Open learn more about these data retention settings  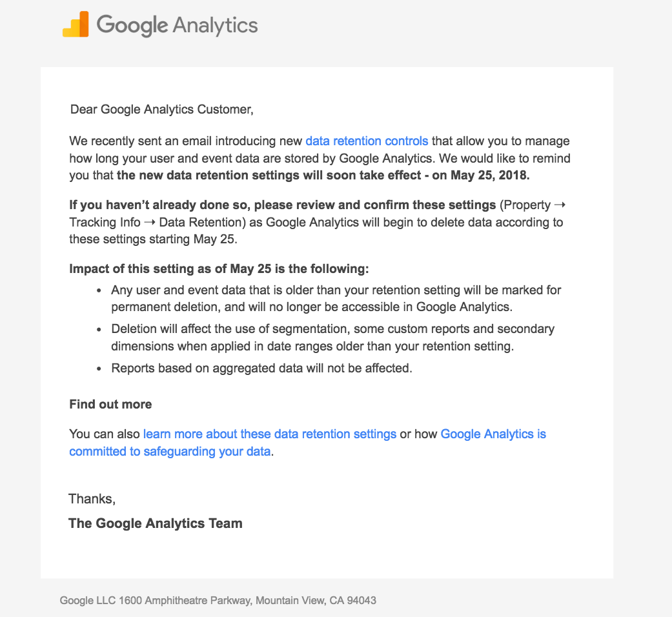click(x=270, y=434)
